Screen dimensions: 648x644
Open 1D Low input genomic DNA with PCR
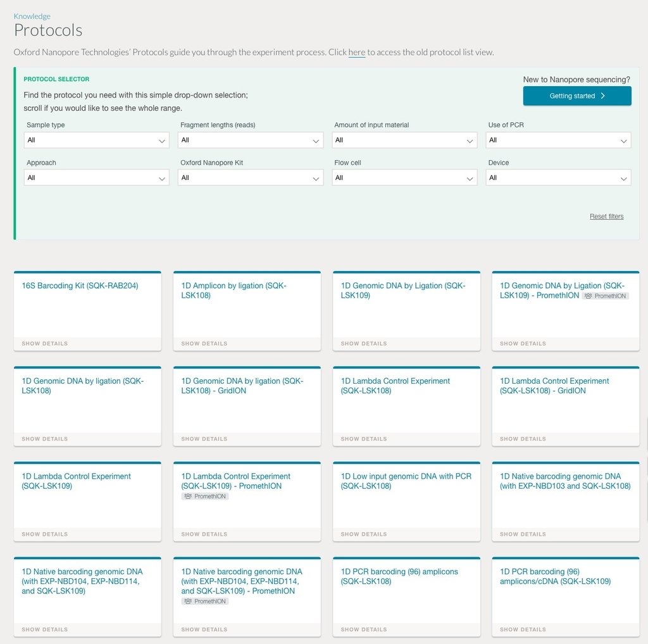[406, 481]
